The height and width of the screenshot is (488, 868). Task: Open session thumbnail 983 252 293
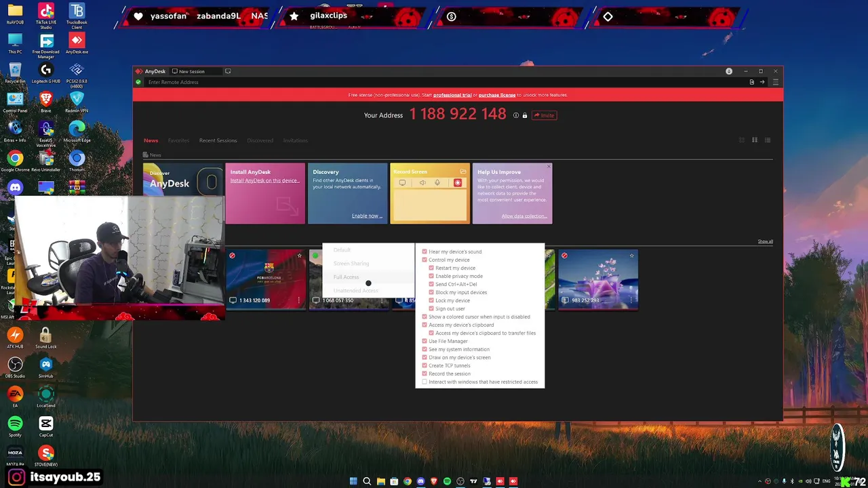[598, 279]
